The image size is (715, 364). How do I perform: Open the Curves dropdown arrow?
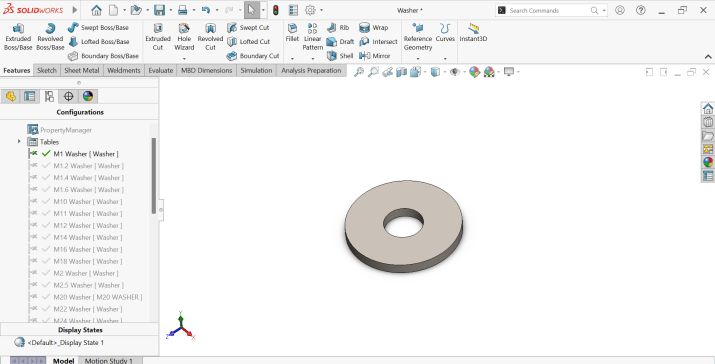(x=445, y=59)
